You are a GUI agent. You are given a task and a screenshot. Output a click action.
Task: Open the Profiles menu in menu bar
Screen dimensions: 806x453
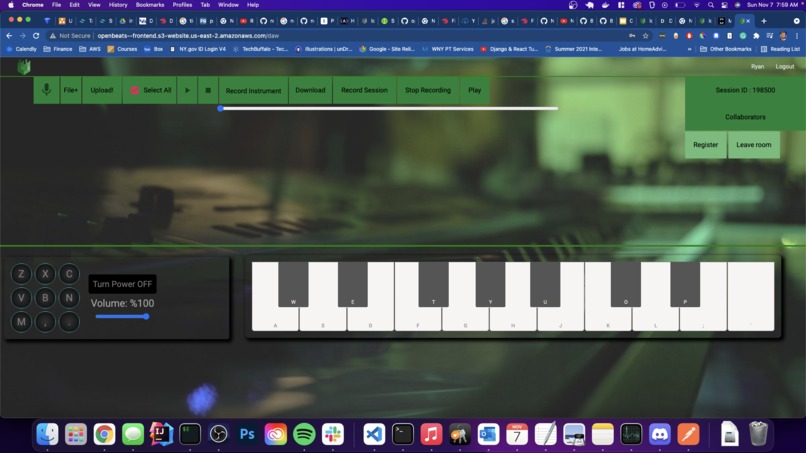click(182, 5)
